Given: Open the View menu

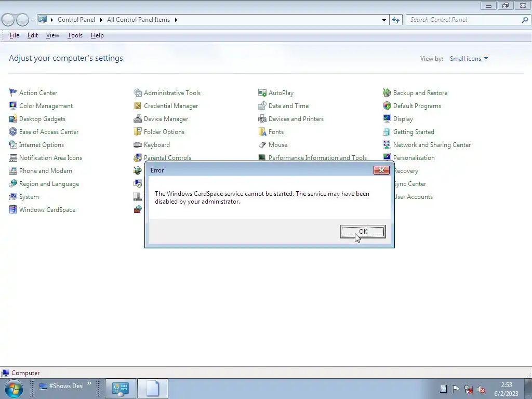Looking at the screenshot, I should click(x=52, y=35).
